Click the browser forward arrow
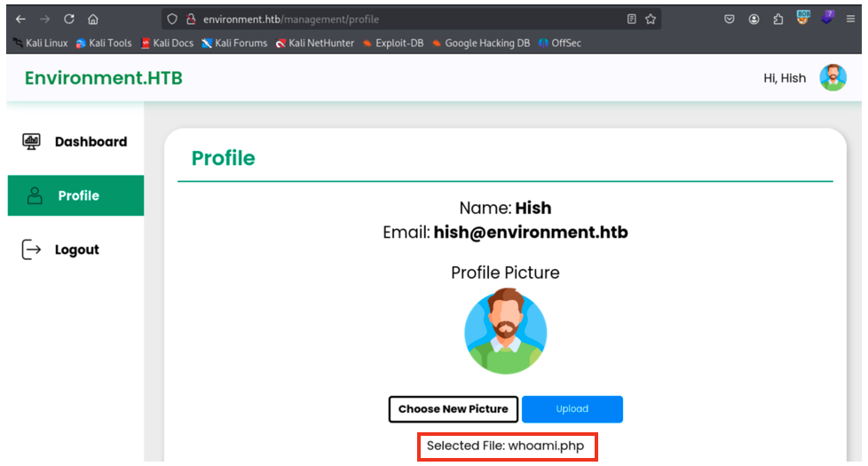Image resolution: width=868 pixels, height=466 pixels. (45, 20)
